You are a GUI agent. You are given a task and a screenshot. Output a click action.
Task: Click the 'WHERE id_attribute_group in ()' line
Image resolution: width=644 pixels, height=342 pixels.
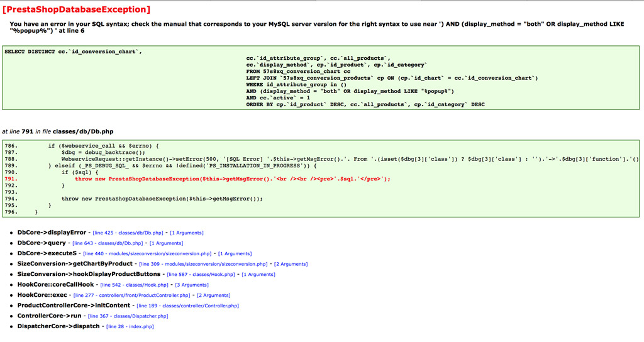[296, 85]
